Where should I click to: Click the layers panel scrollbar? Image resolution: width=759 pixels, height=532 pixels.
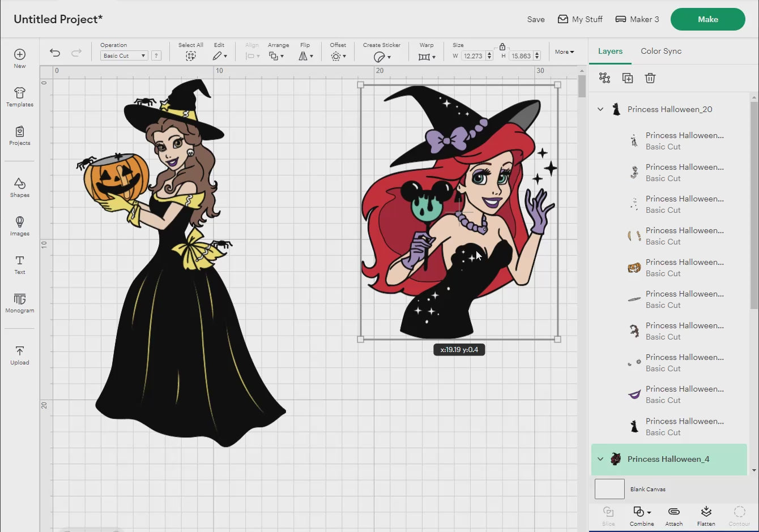tap(754, 205)
